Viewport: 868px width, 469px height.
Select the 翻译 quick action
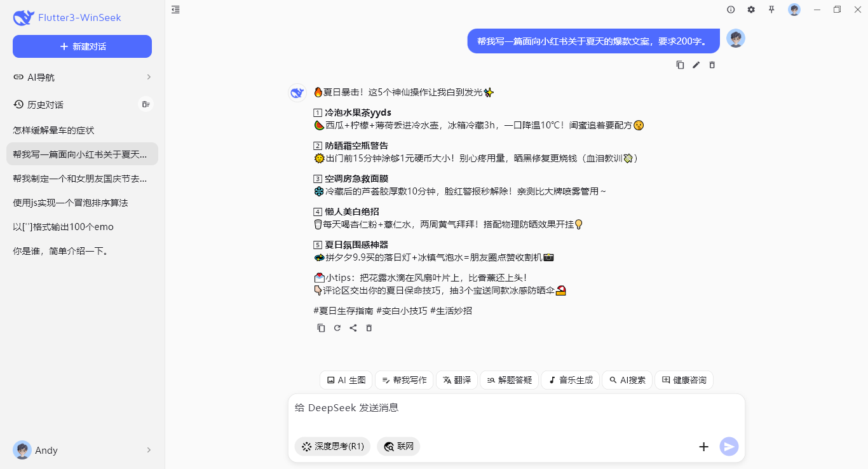456,380
